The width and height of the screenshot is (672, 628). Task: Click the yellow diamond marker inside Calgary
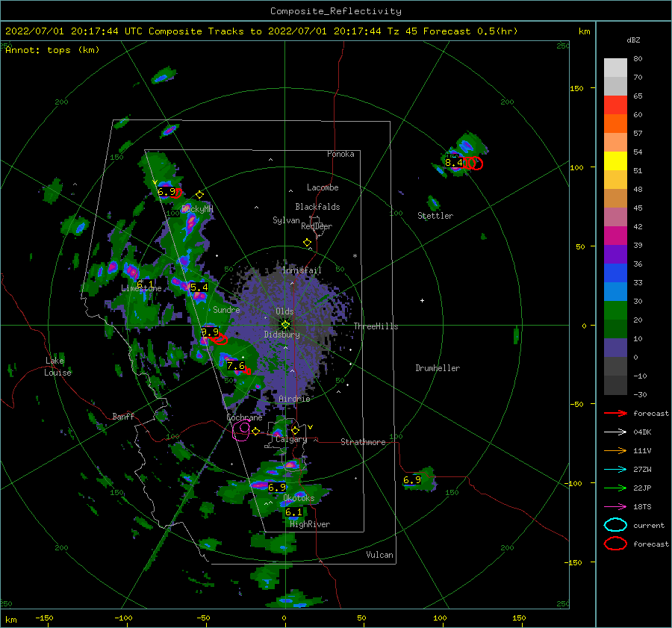pyautogui.click(x=295, y=430)
